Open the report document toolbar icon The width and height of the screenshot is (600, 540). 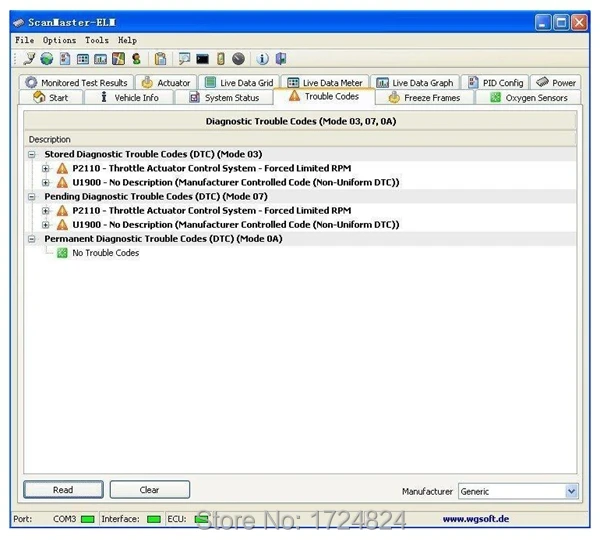coord(65,59)
